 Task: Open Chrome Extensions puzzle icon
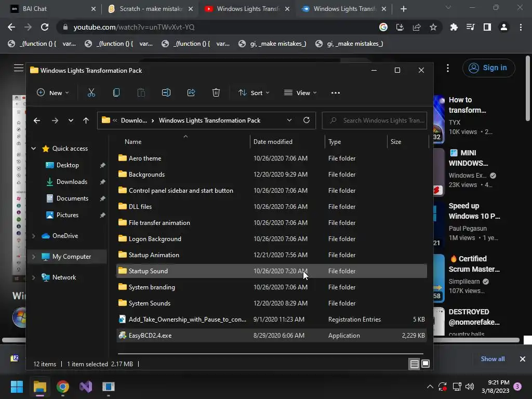454,27
